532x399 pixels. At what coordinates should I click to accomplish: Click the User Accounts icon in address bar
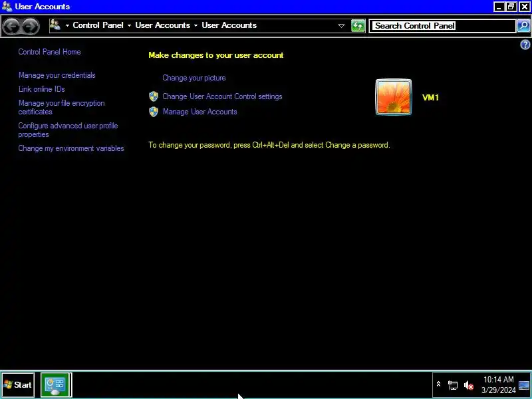coord(55,25)
